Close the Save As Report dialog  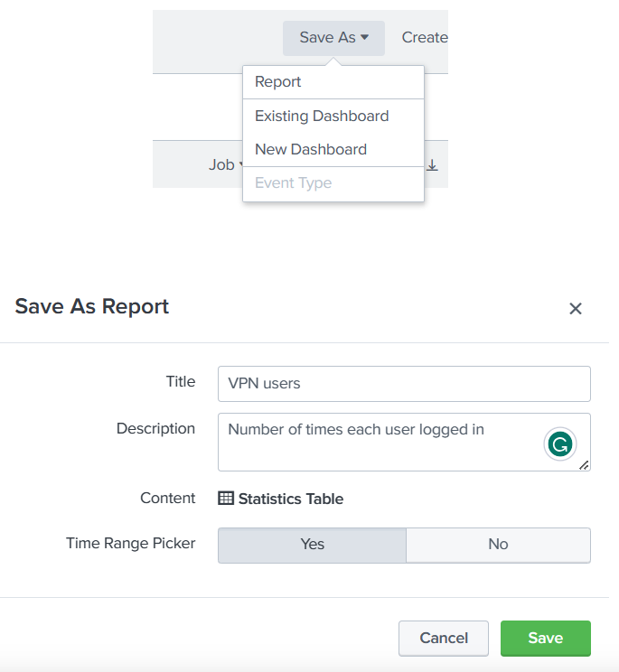click(x=576, y=309)
